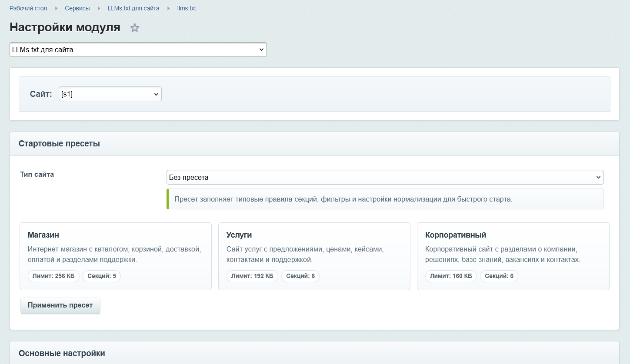
Task: Click the Настройки модуля page title
Action: [65, 27]
